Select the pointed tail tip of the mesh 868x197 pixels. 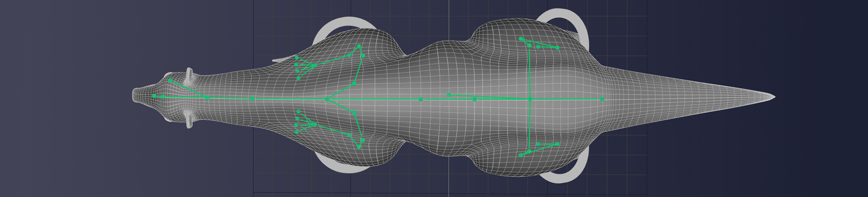click(x=772, y=97)
